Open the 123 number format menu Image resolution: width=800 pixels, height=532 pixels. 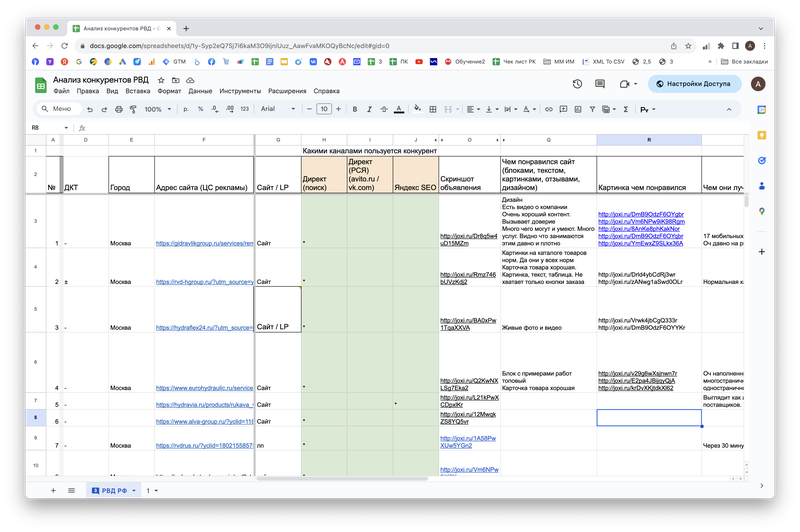pyautogui.click(x=245, y=109)
